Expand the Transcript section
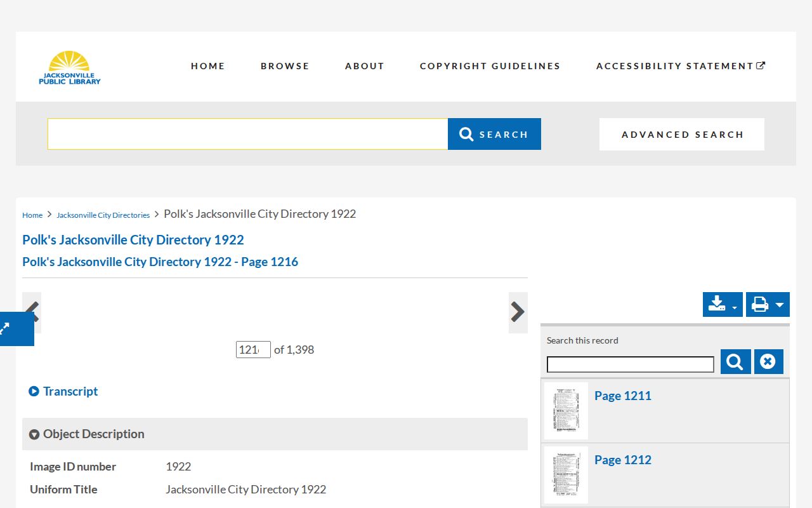Screen dimensions: 812x508 [x=63, y=391]
